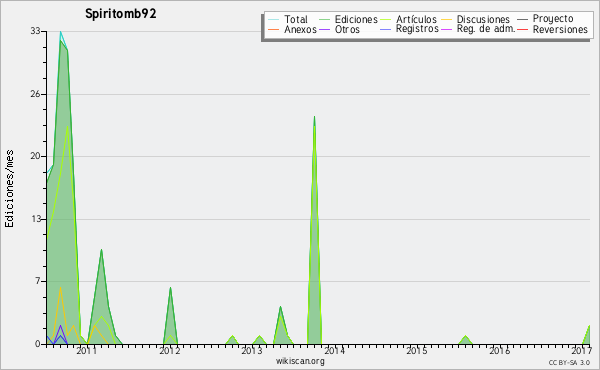Click the late-2013 peak of 24 edits
The width and height of the screenshot is (600, 370).
[314, 117]
